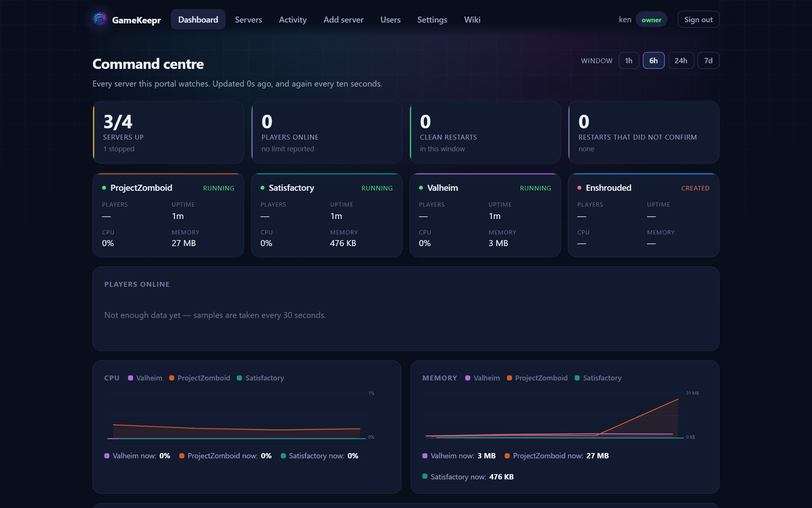Viewport: 812px width, 508px height.
Task: Open Settings from the top navigation
Action: (432, 20)
